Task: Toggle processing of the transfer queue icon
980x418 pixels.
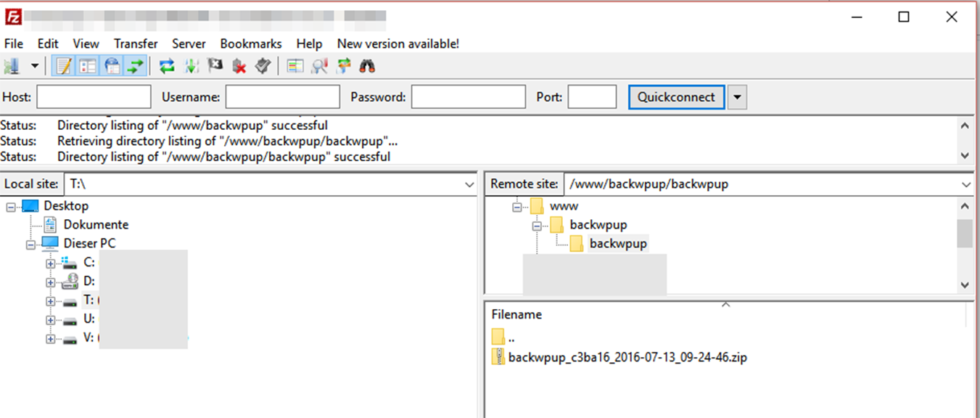Action: point(192,66)
